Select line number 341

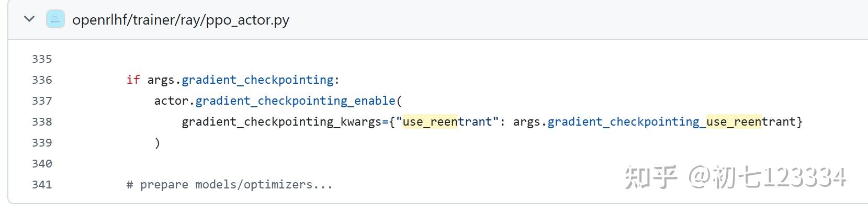point(42,185)
